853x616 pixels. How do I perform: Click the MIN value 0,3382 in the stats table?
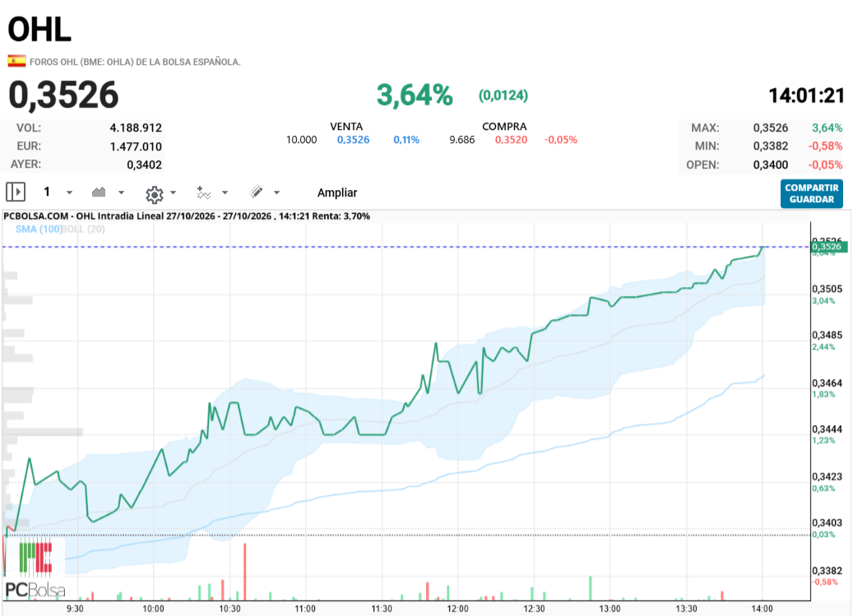click(770, 146)
